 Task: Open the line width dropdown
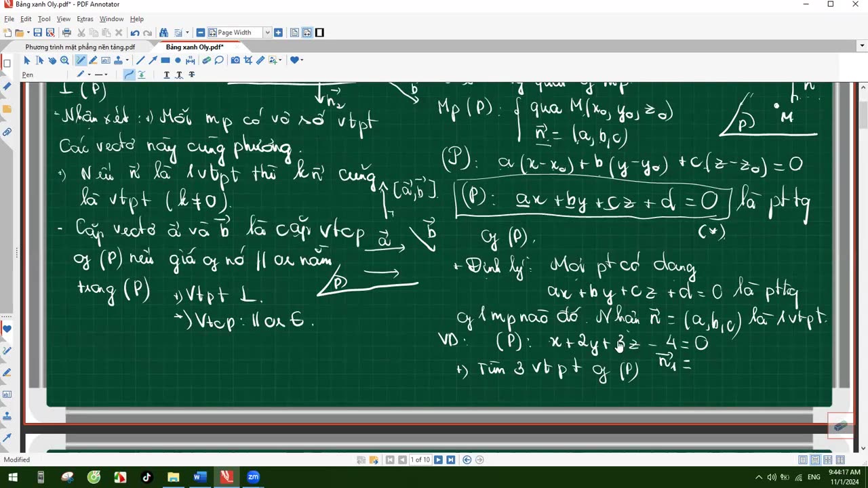pyautogui.click(x=106, y=75)
